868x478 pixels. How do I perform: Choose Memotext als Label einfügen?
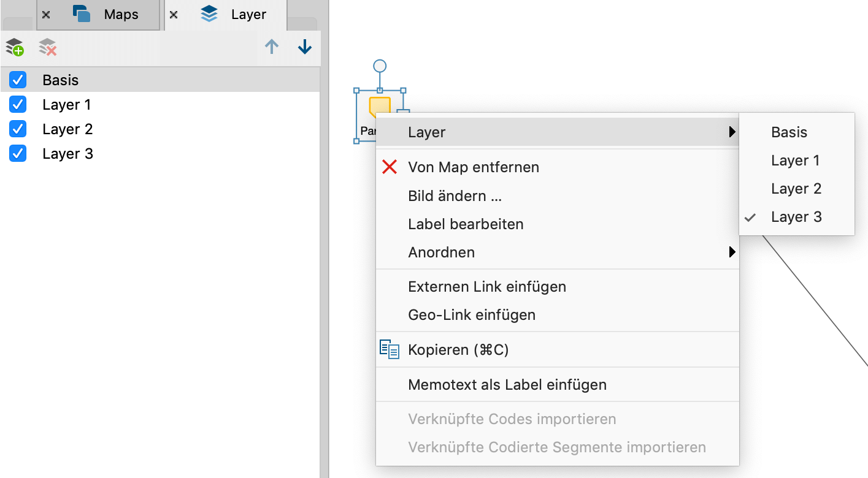(507, 385)
